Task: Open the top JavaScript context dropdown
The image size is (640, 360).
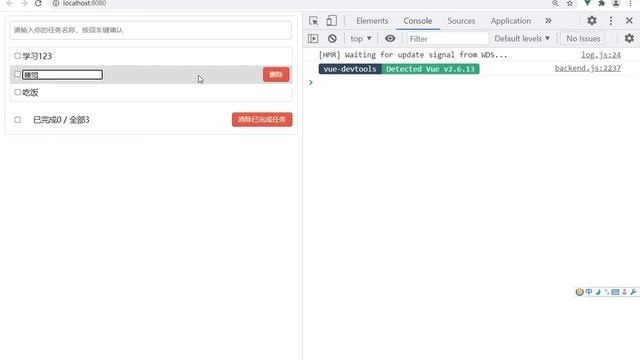Action: 361,38
